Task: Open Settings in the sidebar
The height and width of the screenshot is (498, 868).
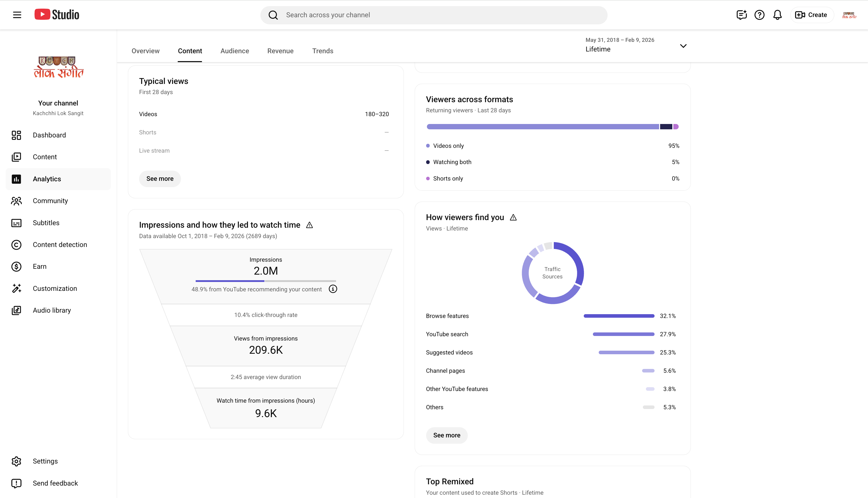Action: (x=58, y=461)
